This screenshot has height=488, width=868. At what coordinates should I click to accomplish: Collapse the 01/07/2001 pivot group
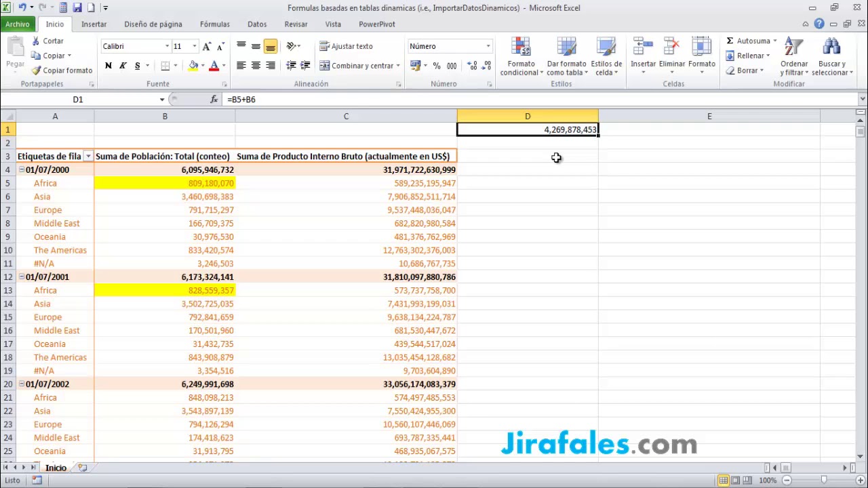(21, 277)
